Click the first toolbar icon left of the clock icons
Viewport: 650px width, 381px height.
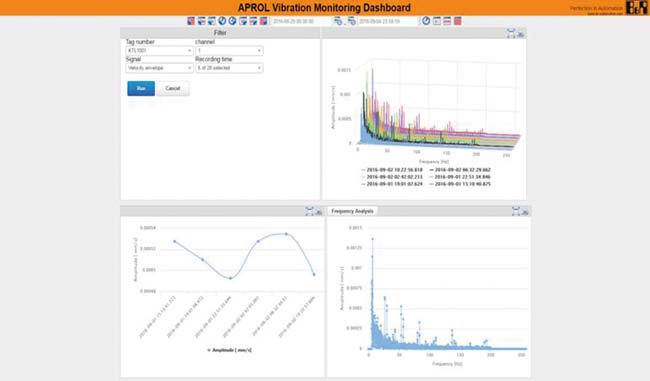pyautogui.click(x=191, y=21)
